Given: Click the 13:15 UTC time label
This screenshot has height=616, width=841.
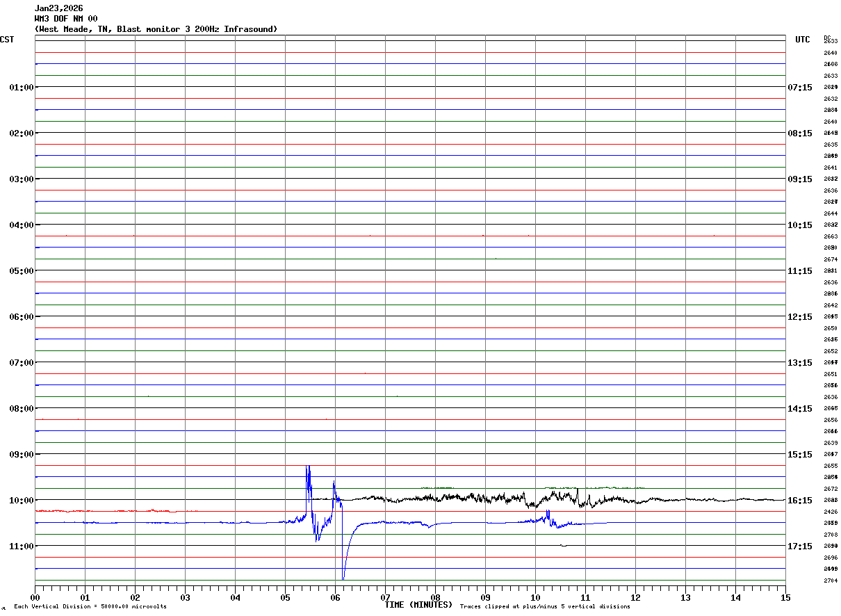Looking at the screenshot, I should click(800, 362).
